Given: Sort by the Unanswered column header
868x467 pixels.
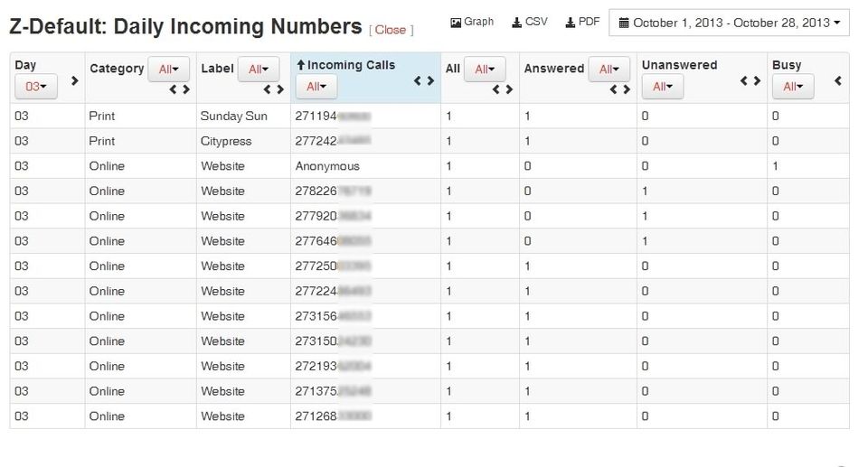Looking at the screenshot, I should click(679, 65).
